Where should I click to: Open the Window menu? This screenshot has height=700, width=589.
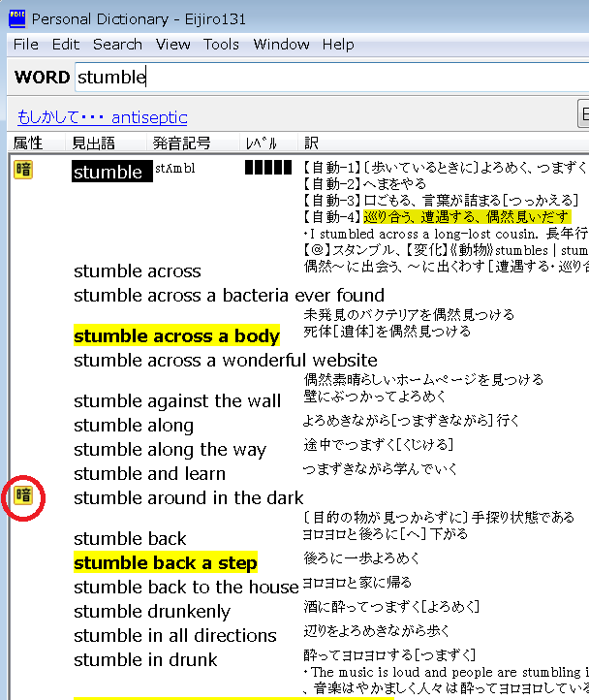click(281, 45)
